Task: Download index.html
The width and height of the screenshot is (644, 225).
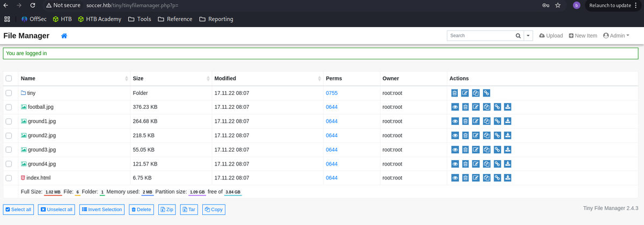Action: (x=508, y=178)
